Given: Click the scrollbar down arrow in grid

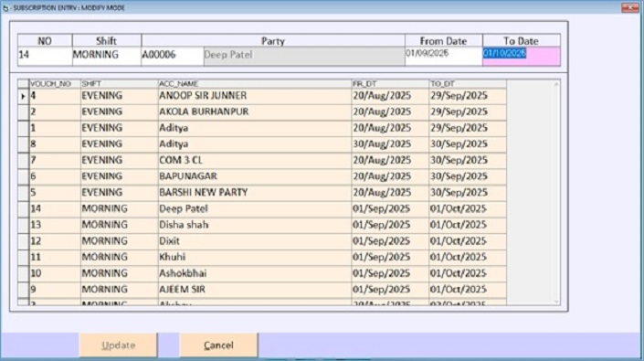Looking at the screenshot, I should coord(556,302).
